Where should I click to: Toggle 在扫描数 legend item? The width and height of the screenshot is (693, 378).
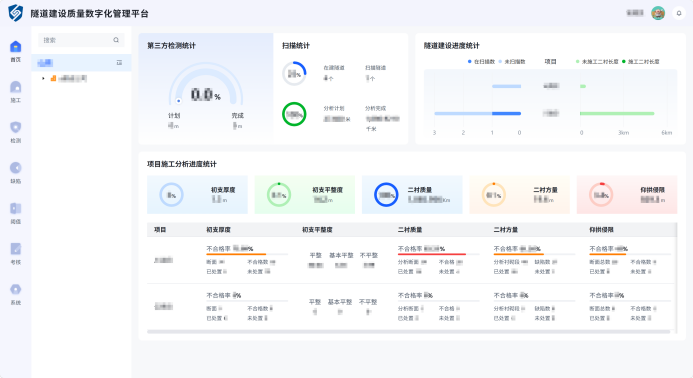pos(481,61)
